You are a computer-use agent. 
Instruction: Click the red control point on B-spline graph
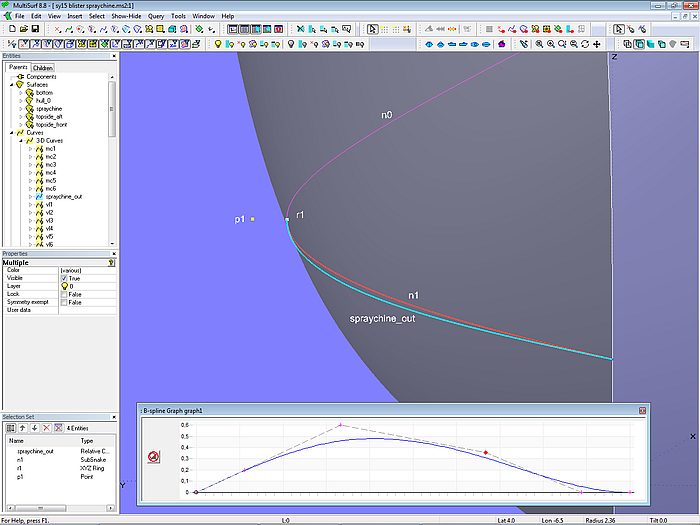pos(486,453)
